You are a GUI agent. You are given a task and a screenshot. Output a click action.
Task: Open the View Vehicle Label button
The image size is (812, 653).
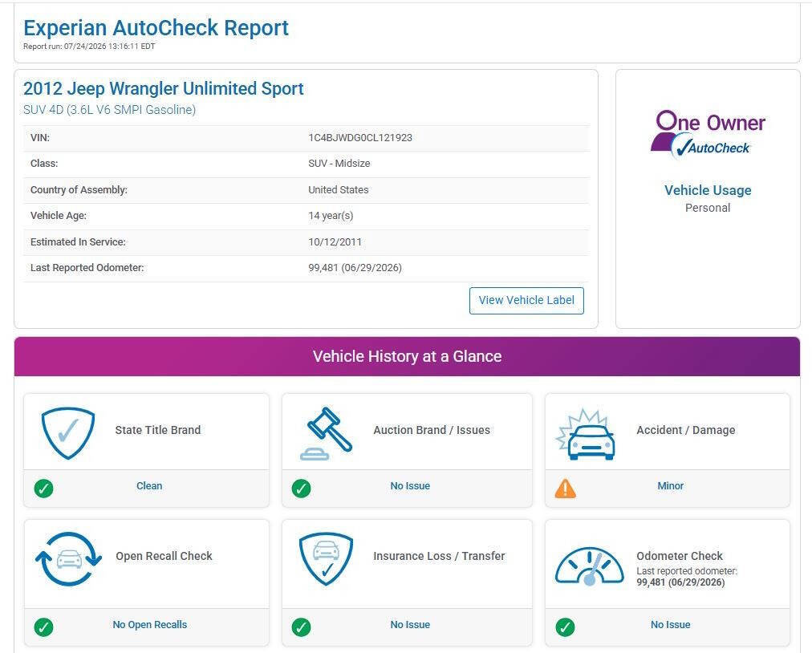(526, 300)
